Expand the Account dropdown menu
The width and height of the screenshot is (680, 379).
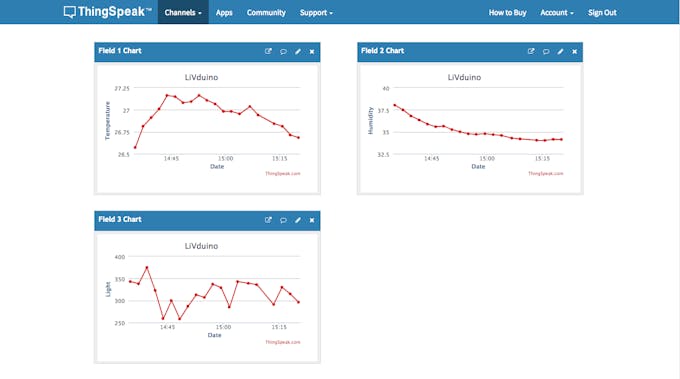[x=557, y=13]
